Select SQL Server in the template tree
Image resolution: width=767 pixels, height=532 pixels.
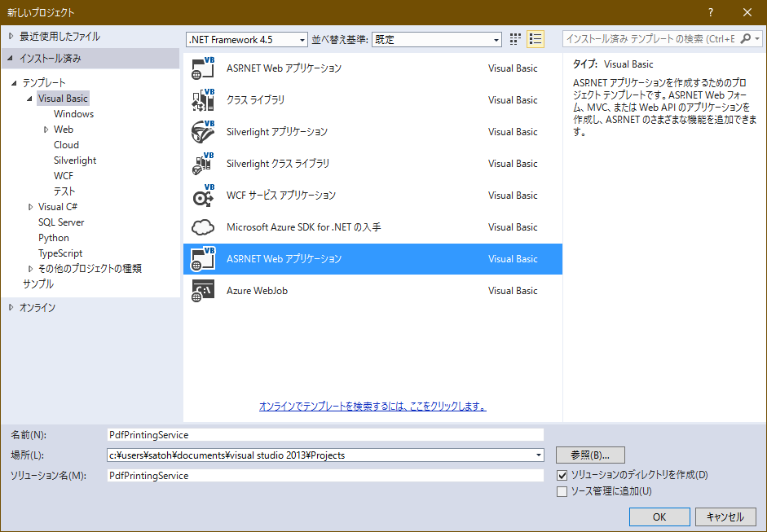pos(61,222)
